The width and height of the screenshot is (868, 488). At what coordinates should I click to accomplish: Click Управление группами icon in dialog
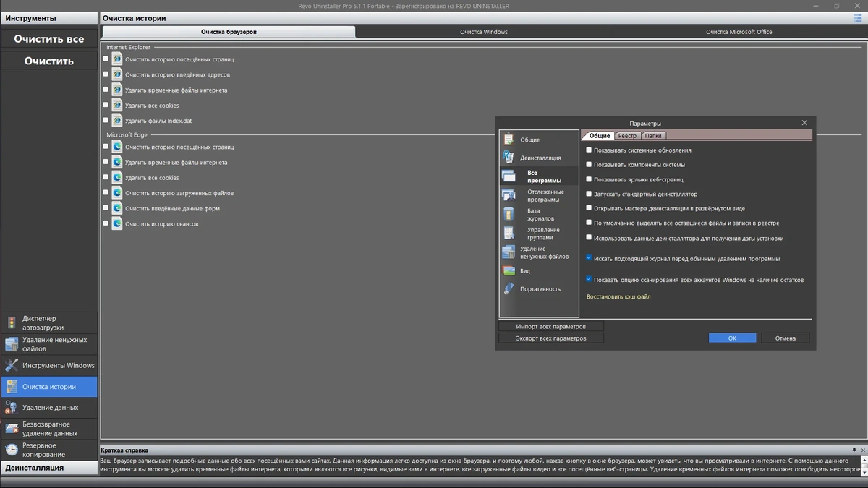click(x=509, y=233)
